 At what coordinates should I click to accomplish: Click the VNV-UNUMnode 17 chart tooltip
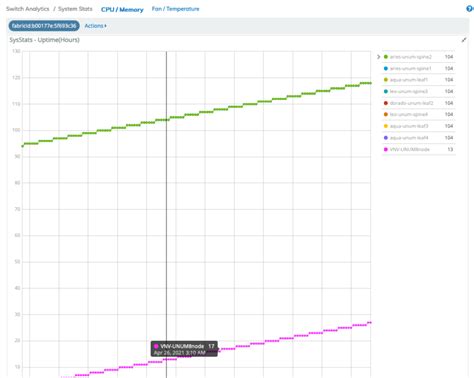coord(184,349)
